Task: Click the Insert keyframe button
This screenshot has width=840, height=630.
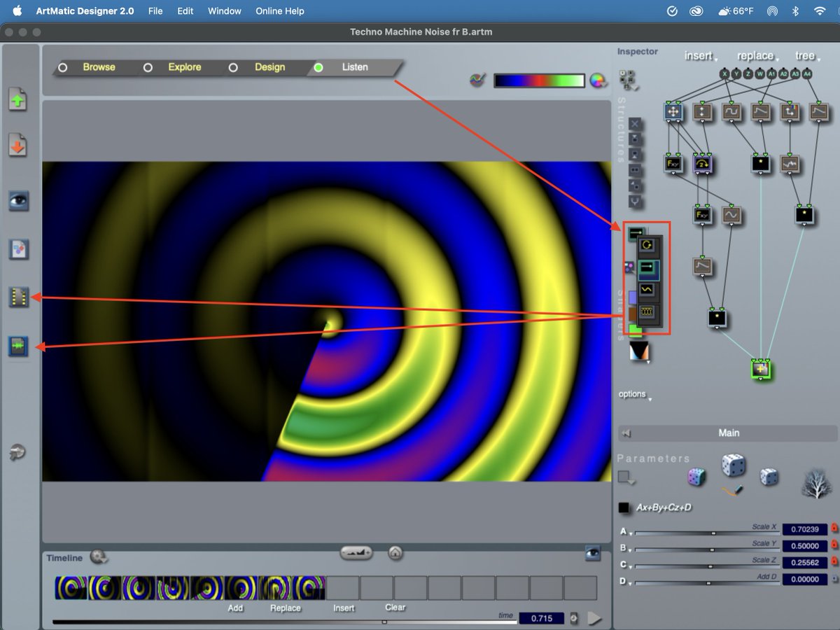Action: tap(344, 608)
